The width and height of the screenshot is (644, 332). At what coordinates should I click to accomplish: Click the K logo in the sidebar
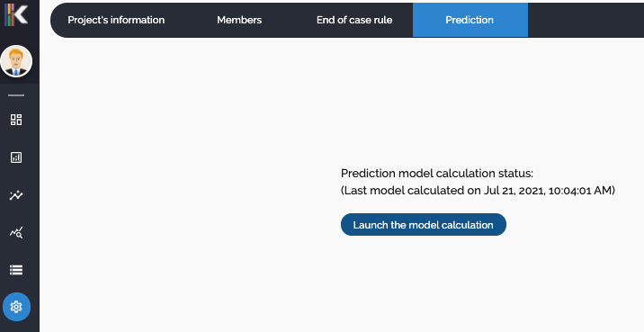(16, 14)
